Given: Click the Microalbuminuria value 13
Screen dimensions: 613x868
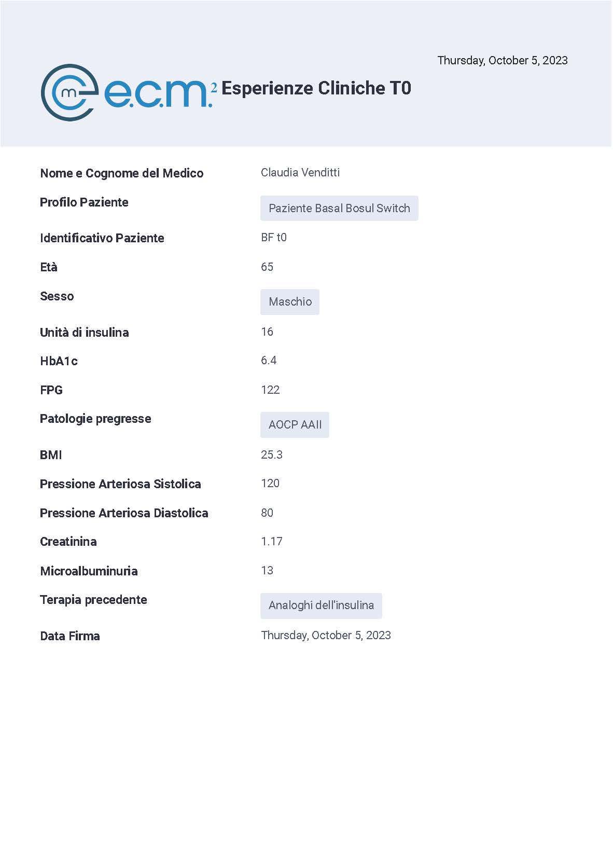Looking at the screenshot, I should [267, 570].
